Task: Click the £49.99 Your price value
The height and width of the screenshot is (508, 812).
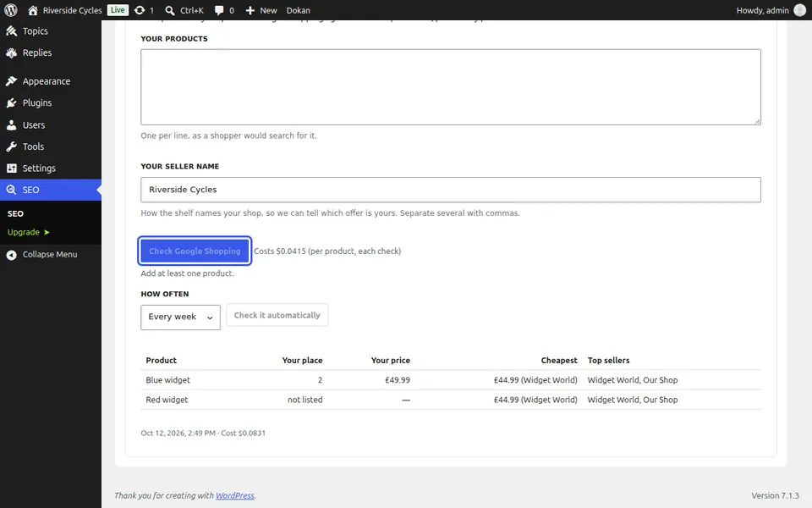Action: (x=398, y=380)
